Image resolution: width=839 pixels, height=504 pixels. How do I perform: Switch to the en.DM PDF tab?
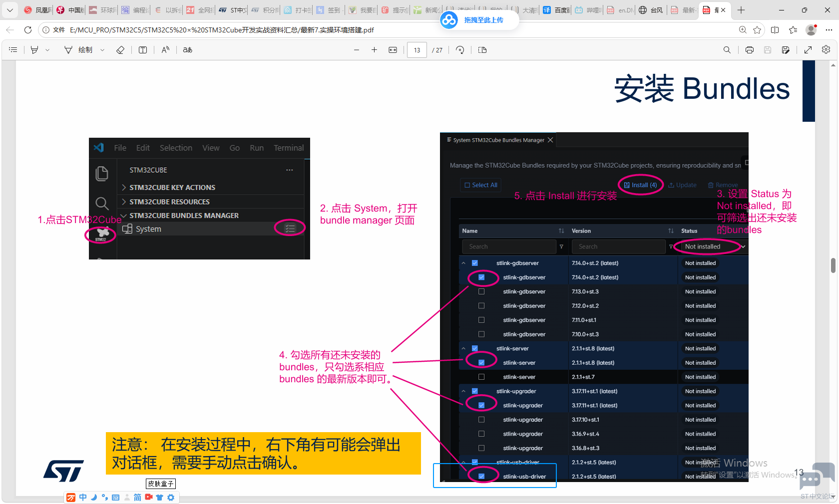[620, 10]
